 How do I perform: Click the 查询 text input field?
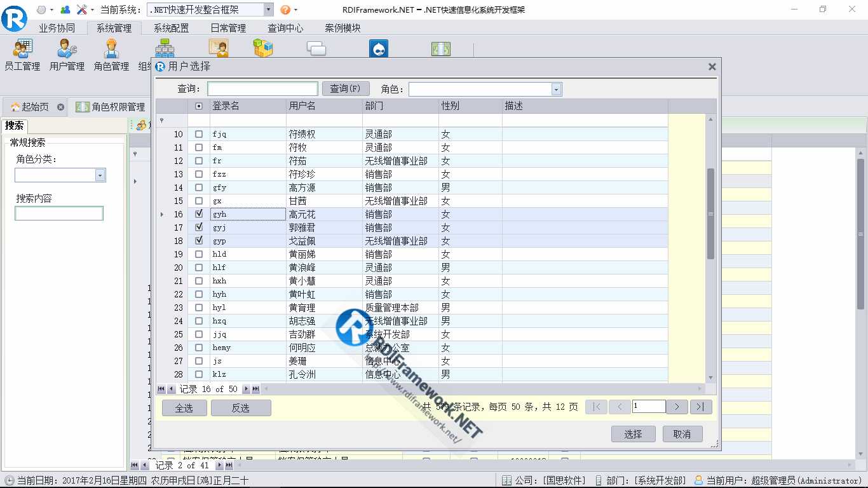click(x=262, y=89)
